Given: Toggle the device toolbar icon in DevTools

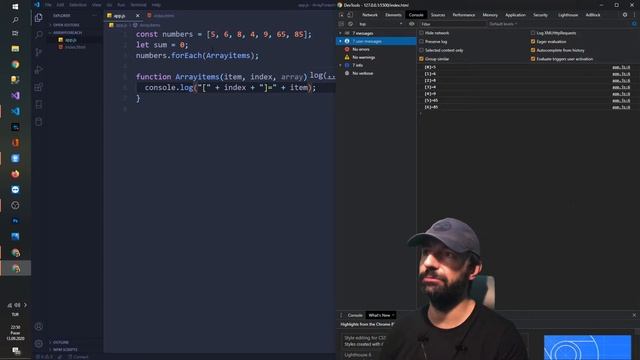Looking at the screenshot, I should pyautogui.click(x=350, y=15).
